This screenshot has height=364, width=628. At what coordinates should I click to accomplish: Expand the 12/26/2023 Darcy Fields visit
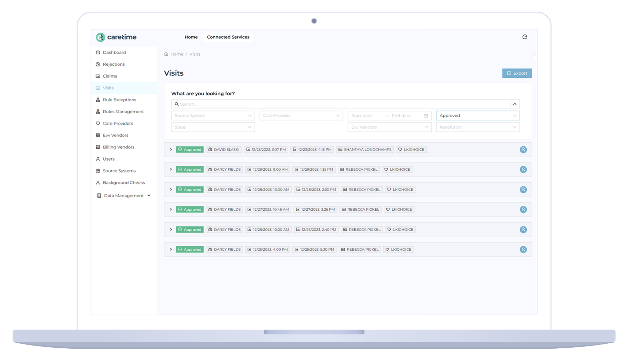171,229
